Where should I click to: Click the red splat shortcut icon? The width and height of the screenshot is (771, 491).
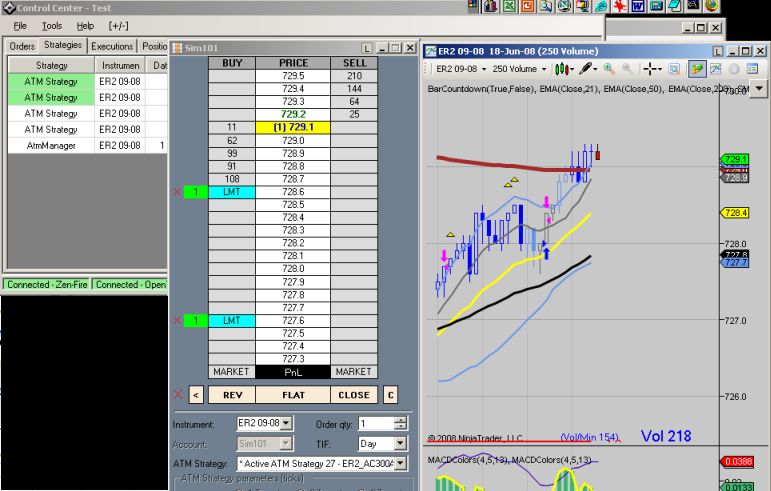[620, 6]
